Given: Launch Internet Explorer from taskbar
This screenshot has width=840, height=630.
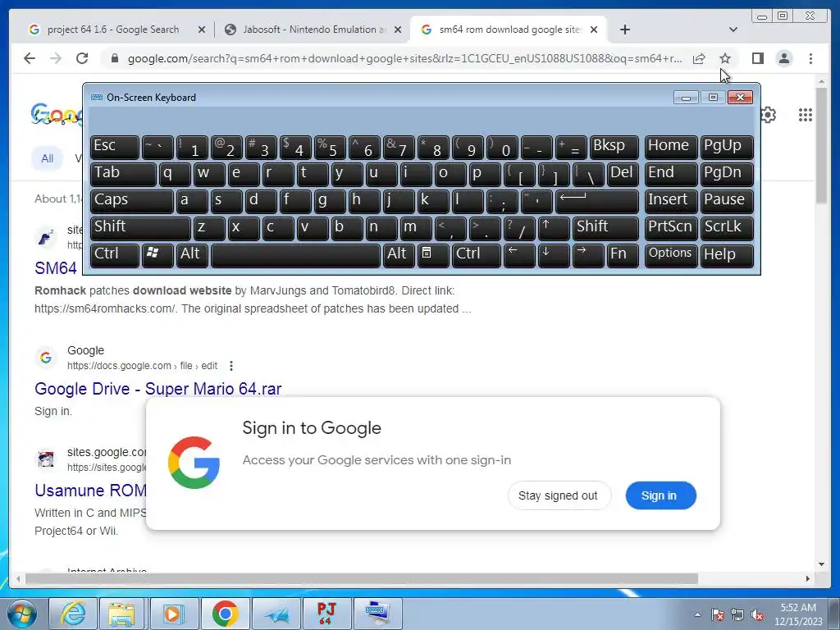Looking at the screenshot, I should point(73,614).
